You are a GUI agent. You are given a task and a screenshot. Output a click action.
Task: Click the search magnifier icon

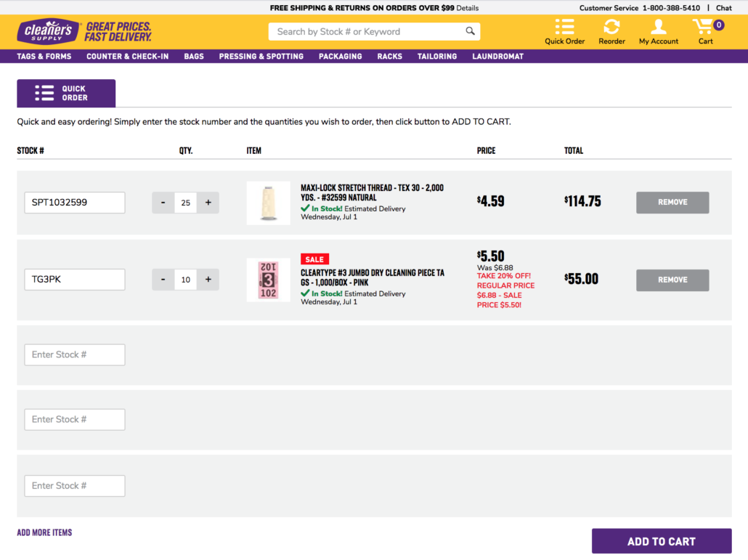[x=470, y=31]
